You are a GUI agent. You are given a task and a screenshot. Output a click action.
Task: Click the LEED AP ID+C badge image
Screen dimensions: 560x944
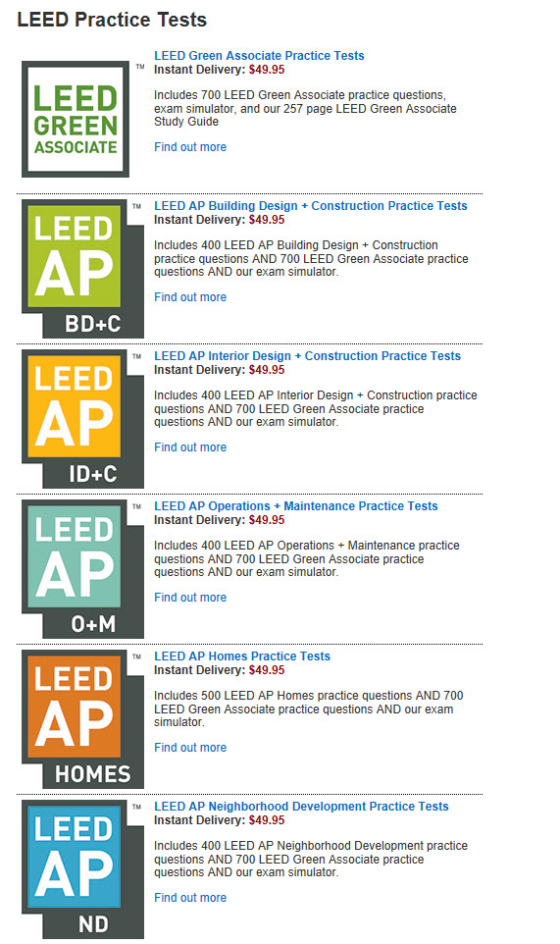83,419
